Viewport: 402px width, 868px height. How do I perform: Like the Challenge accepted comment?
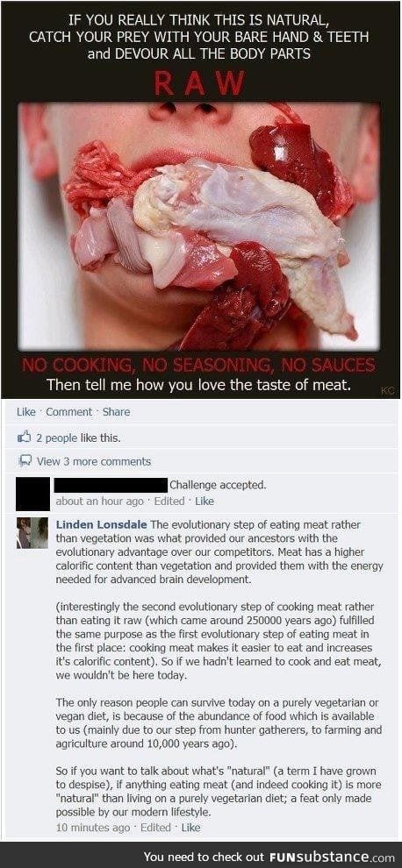pos(204,501)
